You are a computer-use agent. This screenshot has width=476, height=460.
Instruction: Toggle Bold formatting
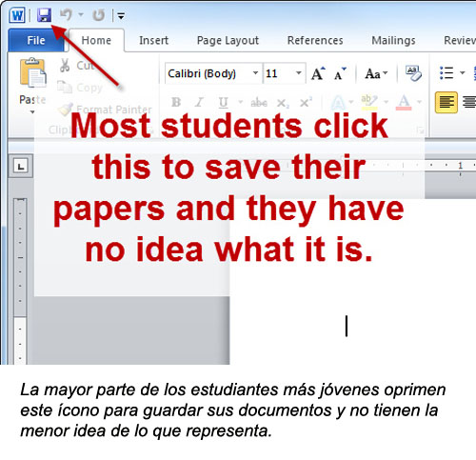click(x=176, y=102)
